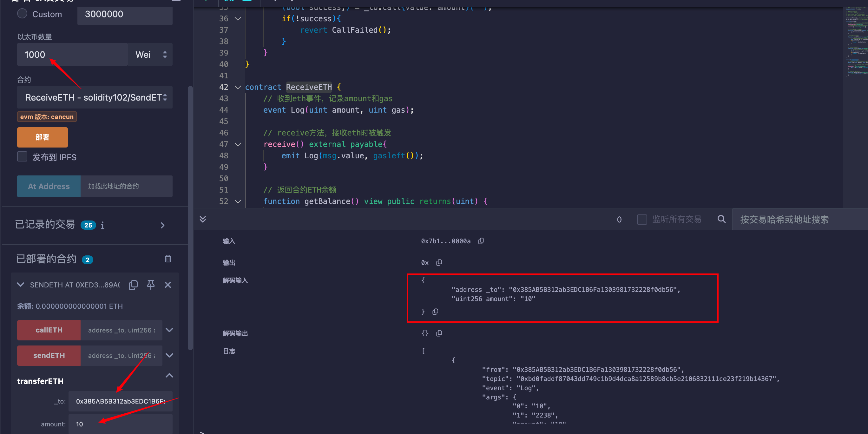
Task: Click the callETH function button
Action: [x=49, y=330]
